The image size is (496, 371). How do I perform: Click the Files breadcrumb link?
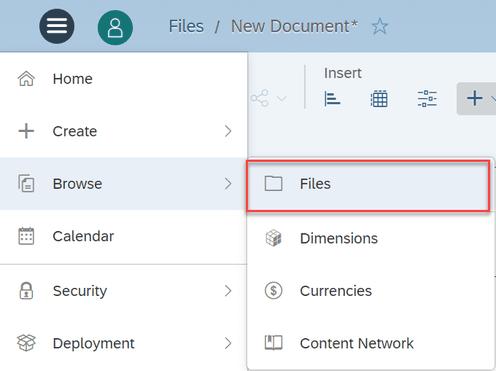186,26
